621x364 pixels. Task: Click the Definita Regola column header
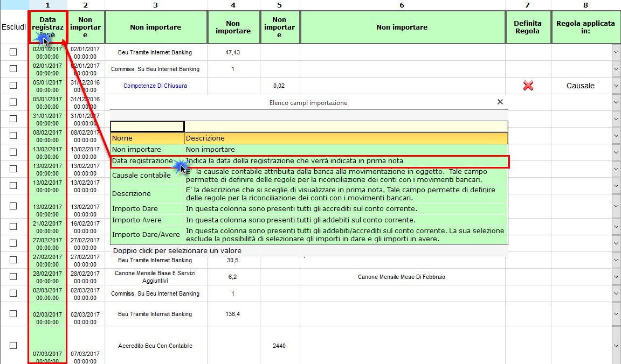tap(528, 27)
